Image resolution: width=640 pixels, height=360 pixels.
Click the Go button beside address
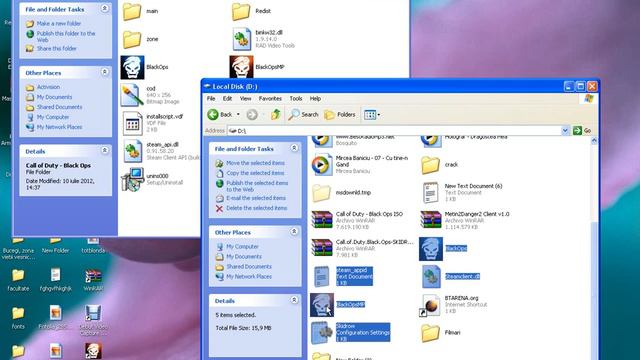click(x=582, y=131)
